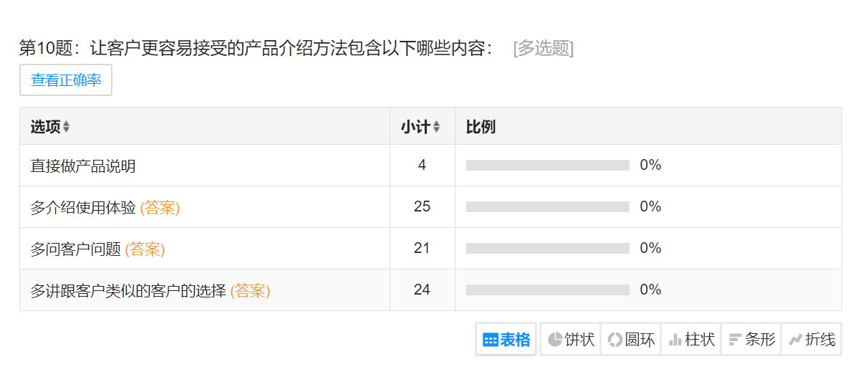Switch to the 柱状 column chart view

691,339
